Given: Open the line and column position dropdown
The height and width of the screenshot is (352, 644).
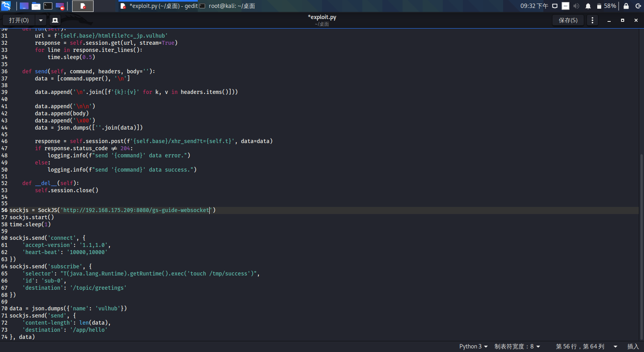Looking at the screenshot, I should point(587,346).
